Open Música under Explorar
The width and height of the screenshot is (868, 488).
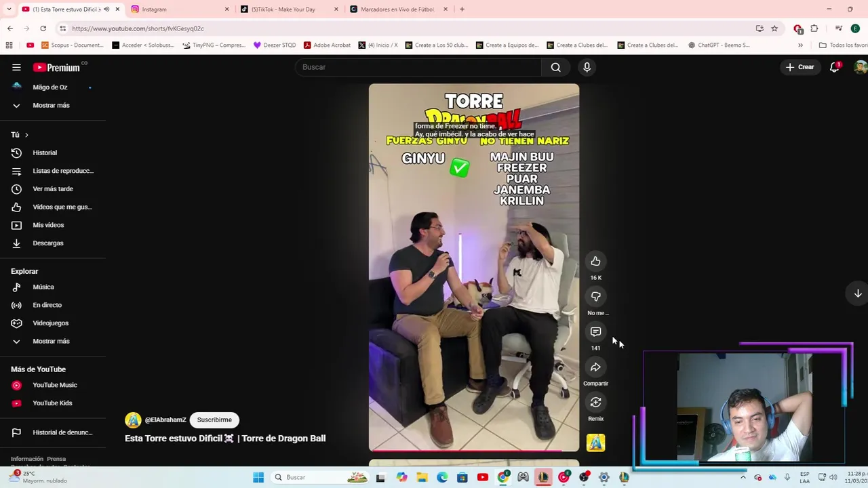coord(52,287)
